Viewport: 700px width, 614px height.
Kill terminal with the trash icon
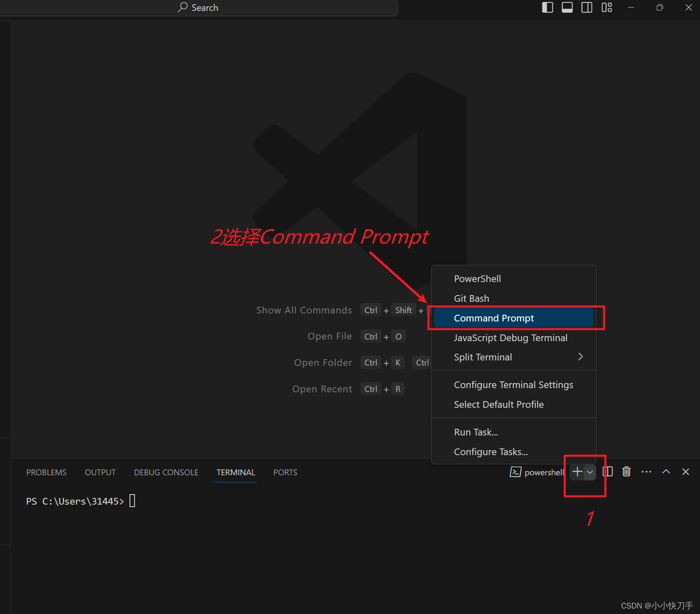626,472
